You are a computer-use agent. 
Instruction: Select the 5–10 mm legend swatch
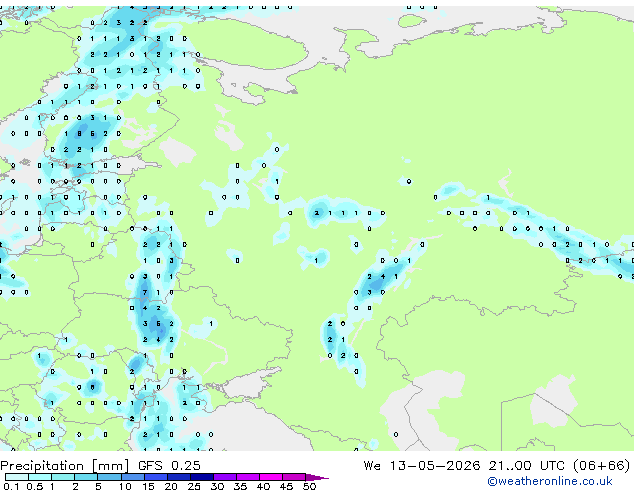109,477
